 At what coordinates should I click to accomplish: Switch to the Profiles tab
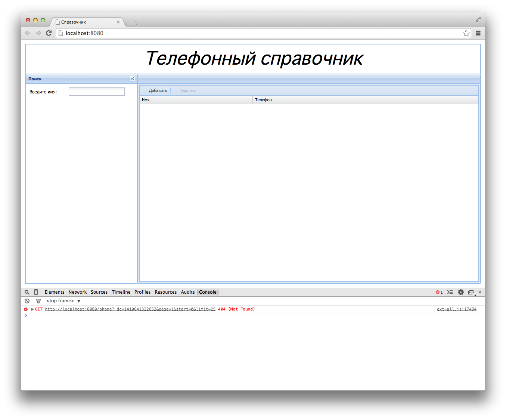(x=143, y=292)
